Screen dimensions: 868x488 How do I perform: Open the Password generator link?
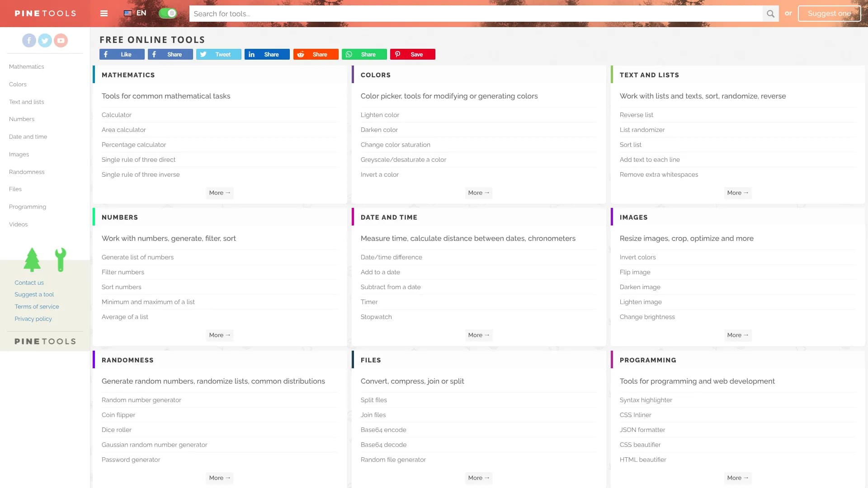131,460
